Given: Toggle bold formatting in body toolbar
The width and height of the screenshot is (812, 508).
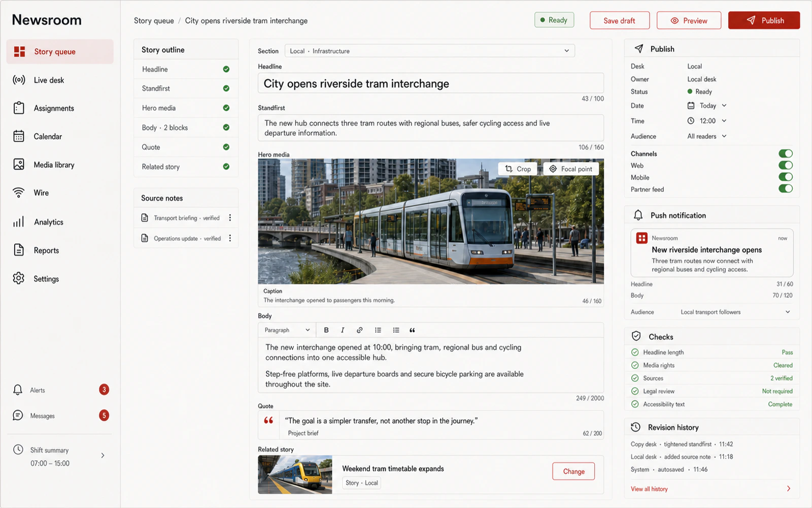Looking at the screenshot, I should point(326,330).
